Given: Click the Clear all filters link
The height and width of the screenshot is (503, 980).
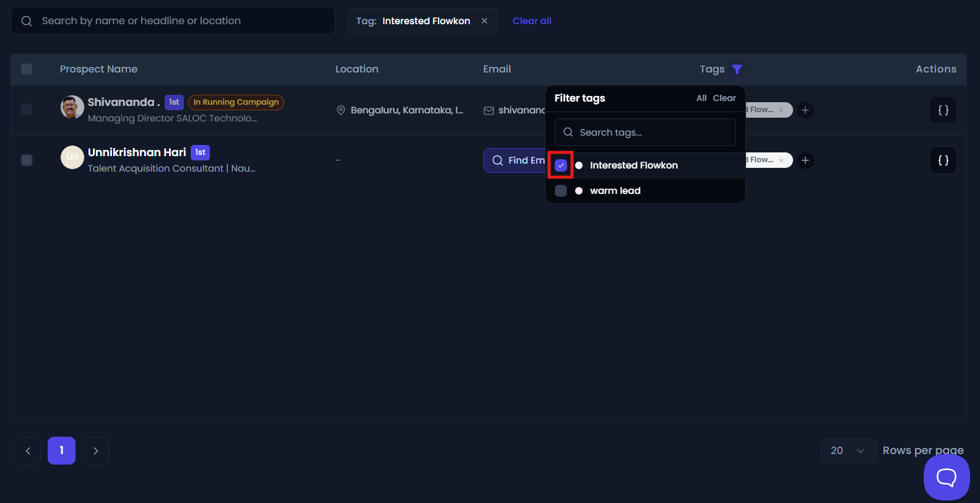Looking at the screenshot, I should coord(532,21).
